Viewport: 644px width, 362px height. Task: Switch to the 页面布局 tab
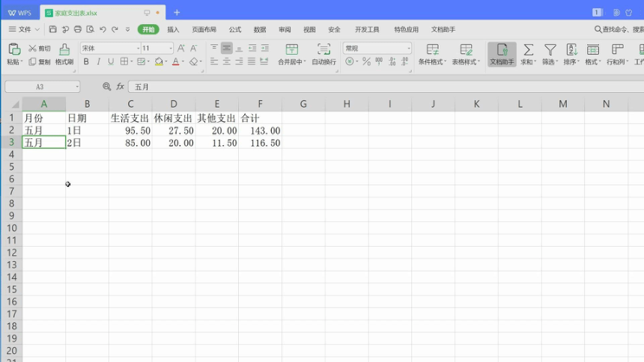point(204,30)
